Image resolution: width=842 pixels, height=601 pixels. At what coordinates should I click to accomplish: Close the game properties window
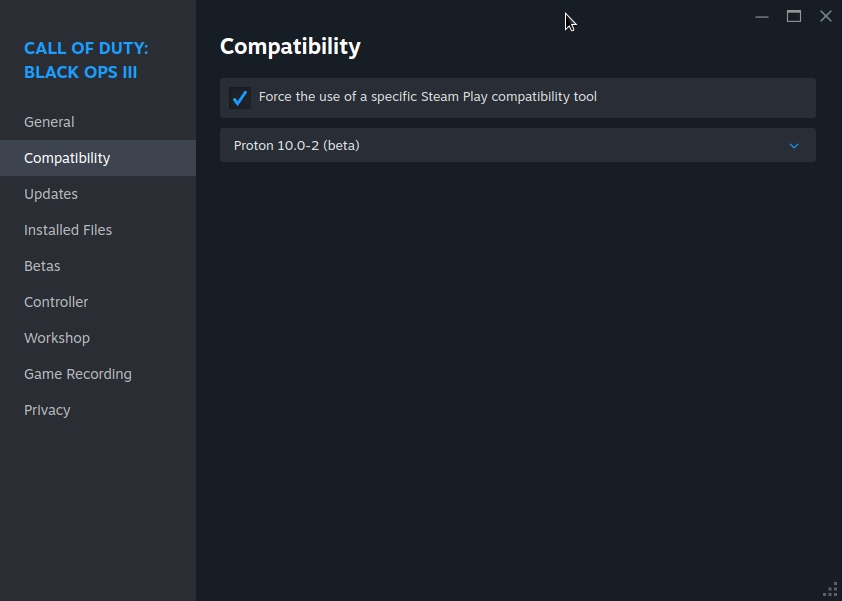tap(825, 16)
